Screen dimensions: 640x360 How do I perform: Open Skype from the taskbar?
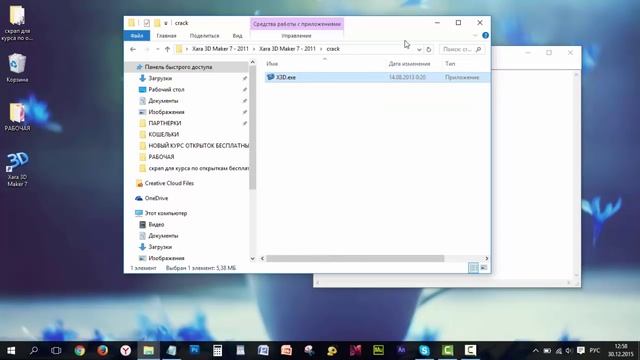tap(424, 350)
